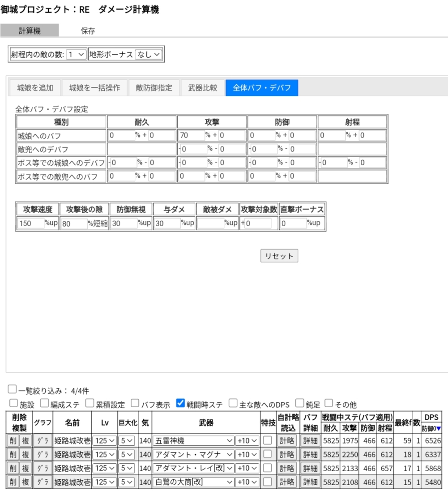448x495 pixels.
Task: Open the 五雷神機 weapon dropdown
Action: click(x=193, y=441)
